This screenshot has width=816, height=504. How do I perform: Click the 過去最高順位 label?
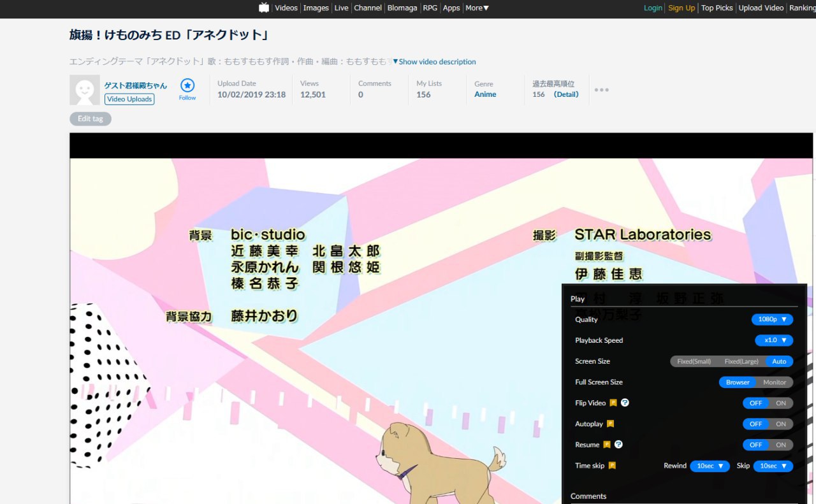coord(553,83)
